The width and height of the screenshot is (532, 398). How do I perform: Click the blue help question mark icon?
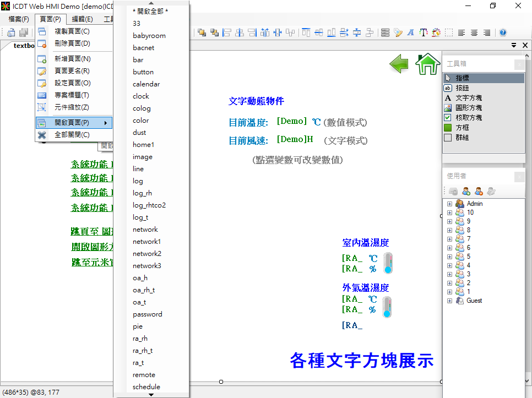502,32
